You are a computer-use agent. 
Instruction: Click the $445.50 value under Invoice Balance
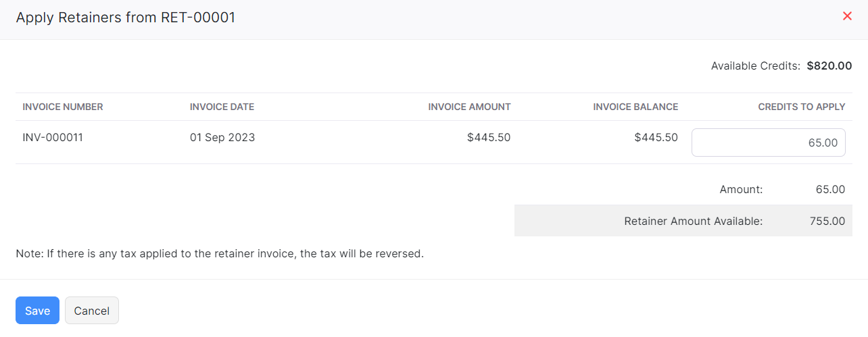tap(656, 138)
